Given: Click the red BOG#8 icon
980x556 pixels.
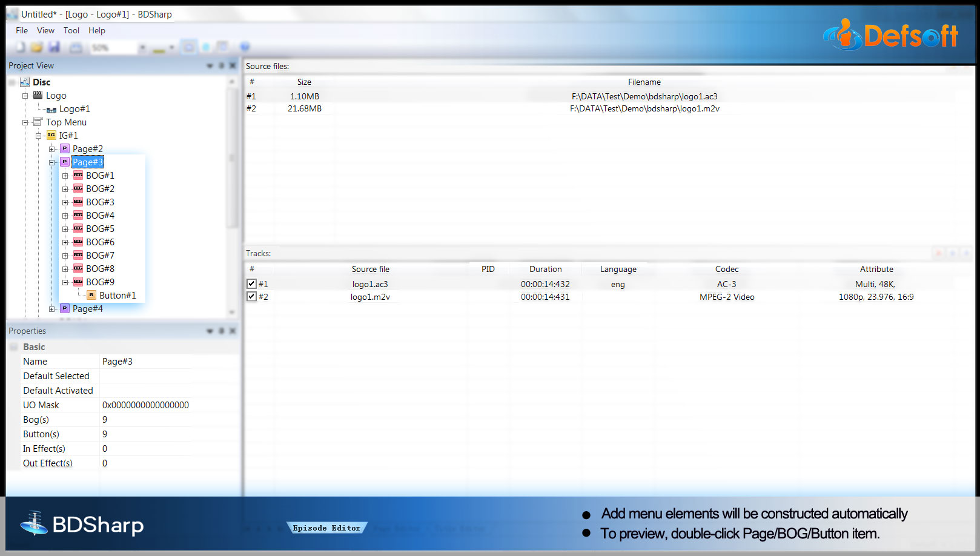Looking at the screenshot, I should [78, 268].
